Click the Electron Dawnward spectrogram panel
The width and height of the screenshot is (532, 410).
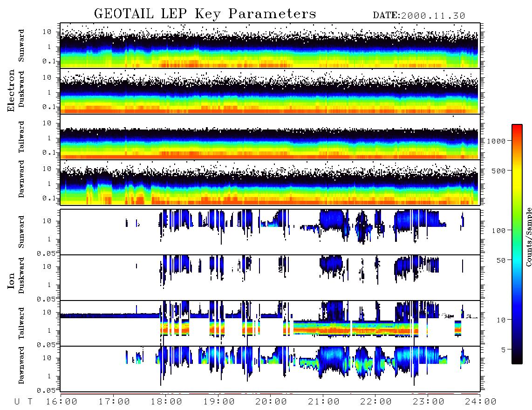(270, 183)
